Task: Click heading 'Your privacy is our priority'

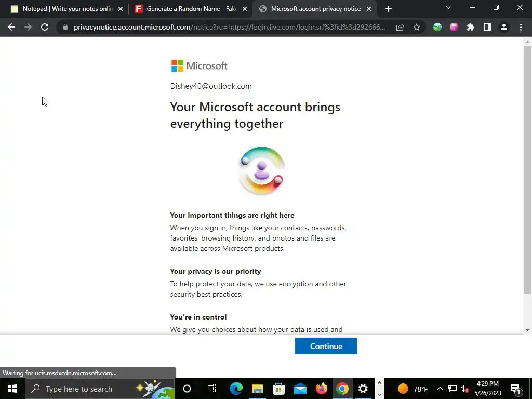Action: [x=216, y=271]
